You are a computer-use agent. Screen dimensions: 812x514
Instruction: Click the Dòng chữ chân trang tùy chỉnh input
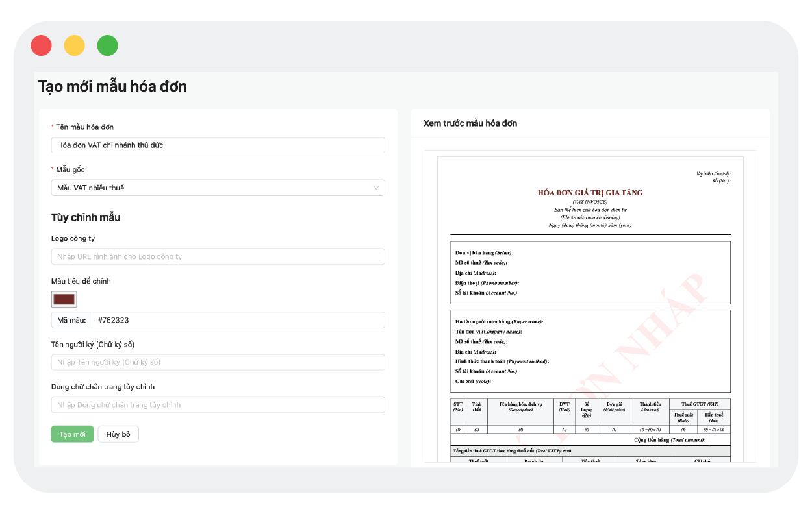tap(218, 404)
